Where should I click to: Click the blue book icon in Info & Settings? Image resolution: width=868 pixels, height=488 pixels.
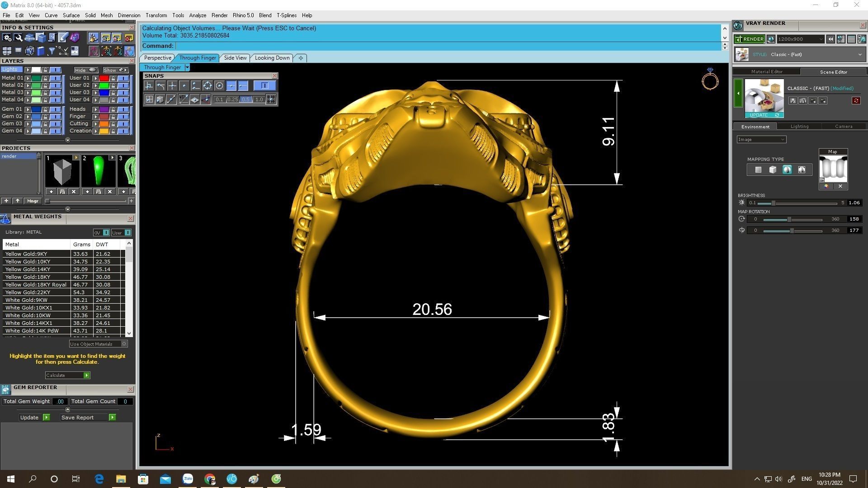coord(41,51)
